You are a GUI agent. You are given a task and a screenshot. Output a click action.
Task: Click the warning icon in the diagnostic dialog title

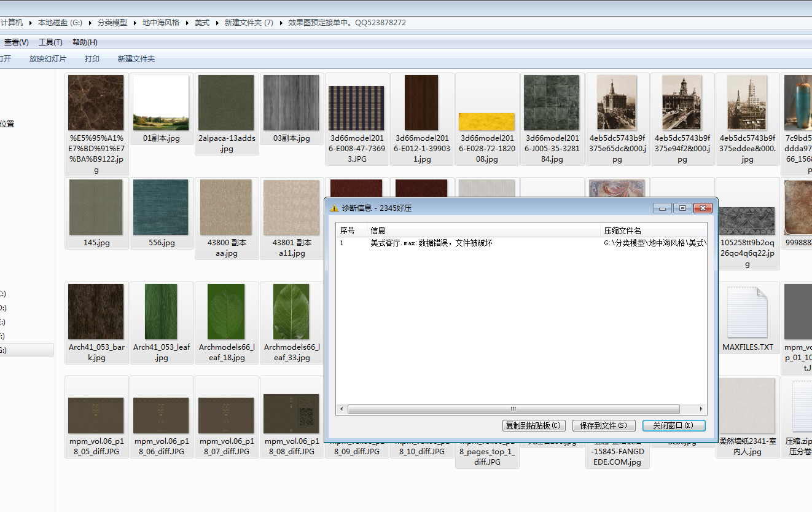[x=335, y=208]
